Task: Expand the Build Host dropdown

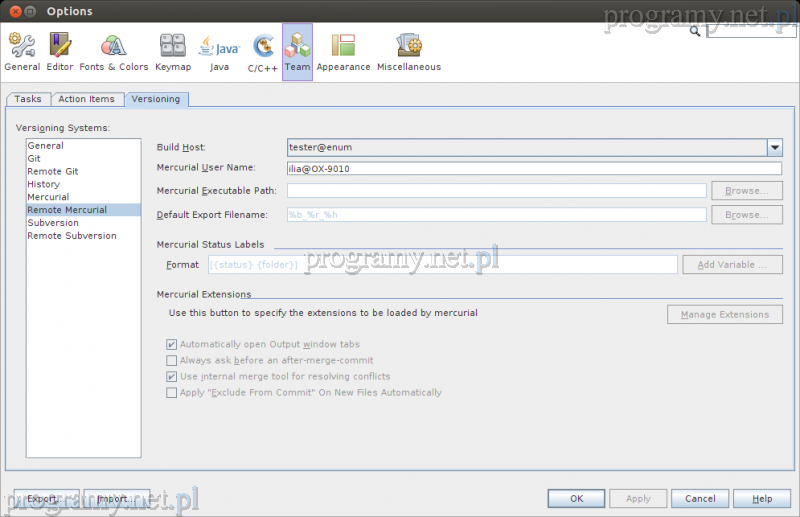Action: (x=774, y=147)
